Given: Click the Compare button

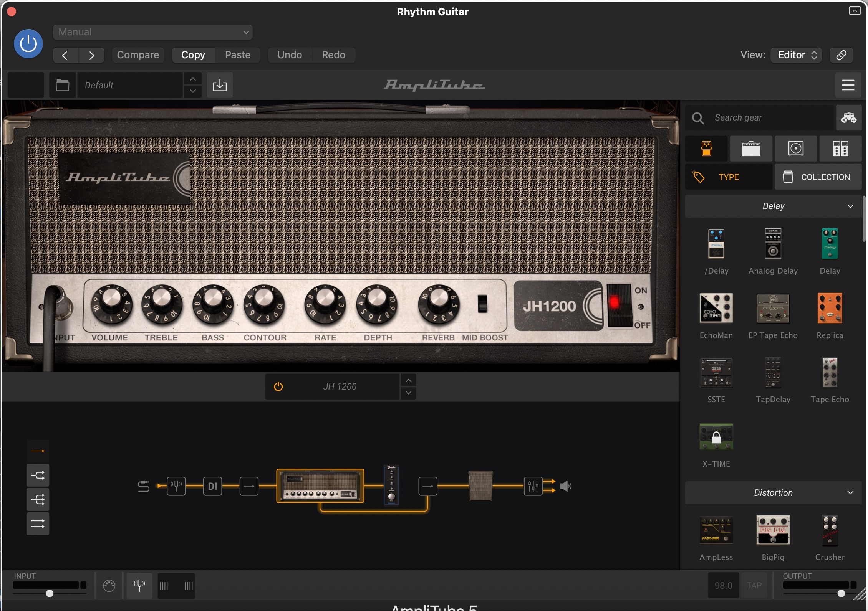Looking at the screenshot, I should pos(138,55).
